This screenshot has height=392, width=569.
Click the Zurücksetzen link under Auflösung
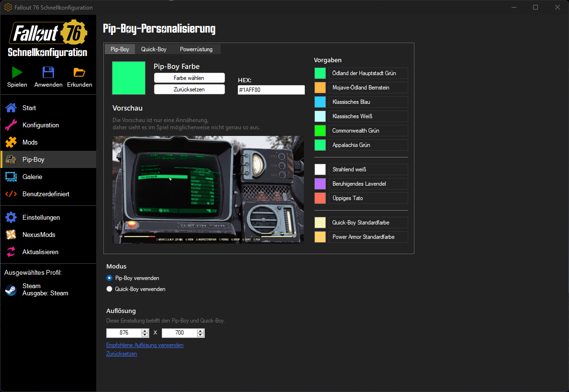pyautogui.click(x=122, y=354)
